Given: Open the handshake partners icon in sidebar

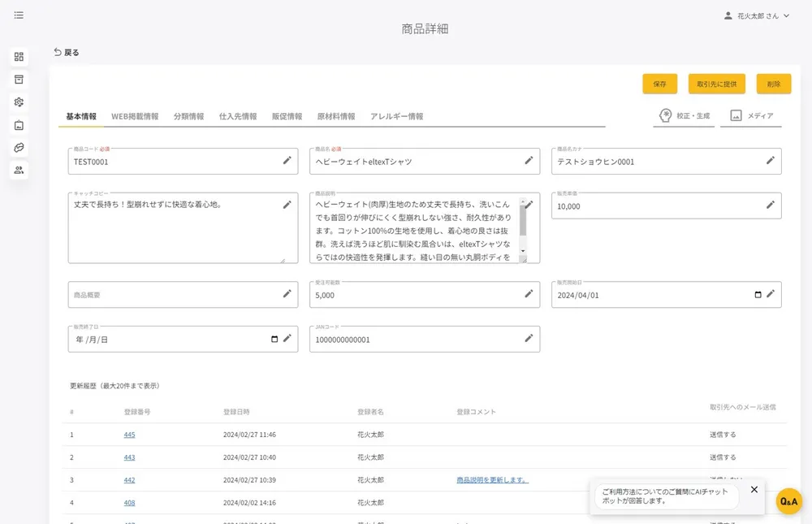Looking at the screenshot, I should coord(19,148).
